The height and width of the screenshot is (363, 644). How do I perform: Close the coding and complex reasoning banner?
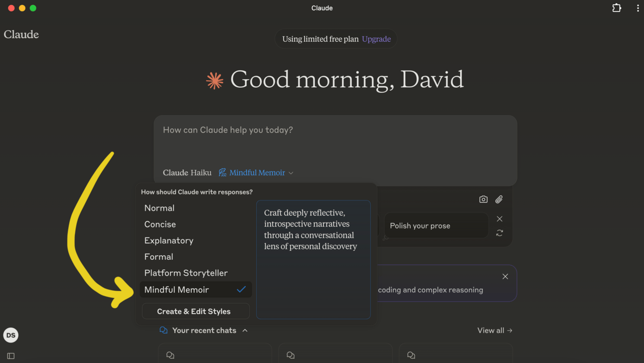[x=505, y=276]
